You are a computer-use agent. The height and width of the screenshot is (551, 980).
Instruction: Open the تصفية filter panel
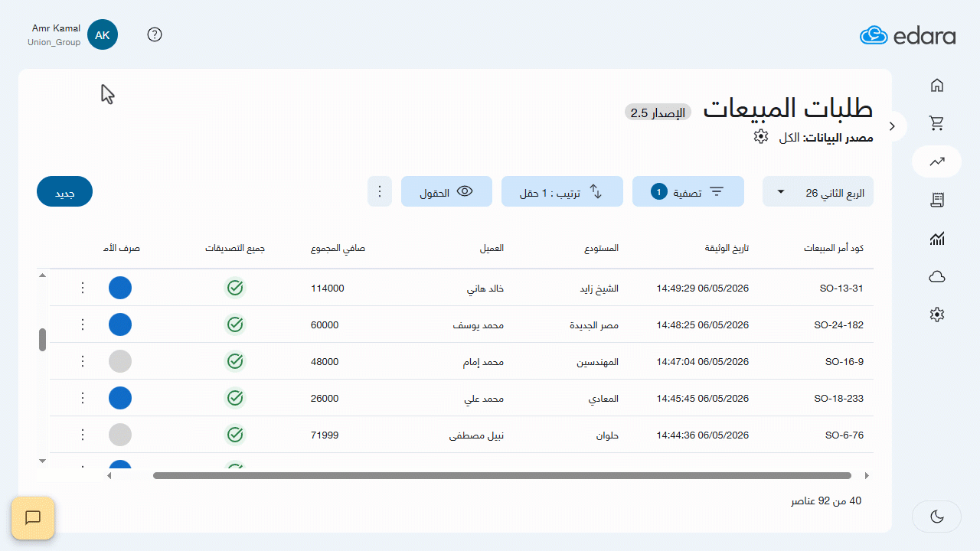click(688, 191)
